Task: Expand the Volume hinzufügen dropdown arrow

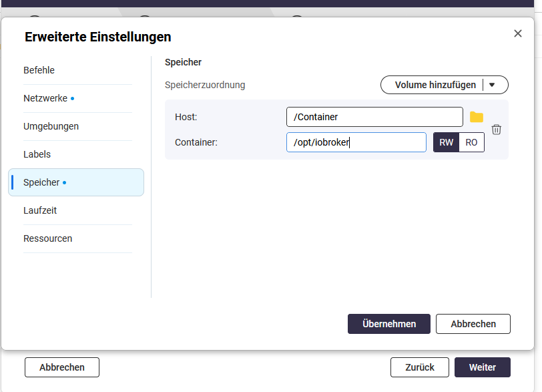Action: coord(493,85)
